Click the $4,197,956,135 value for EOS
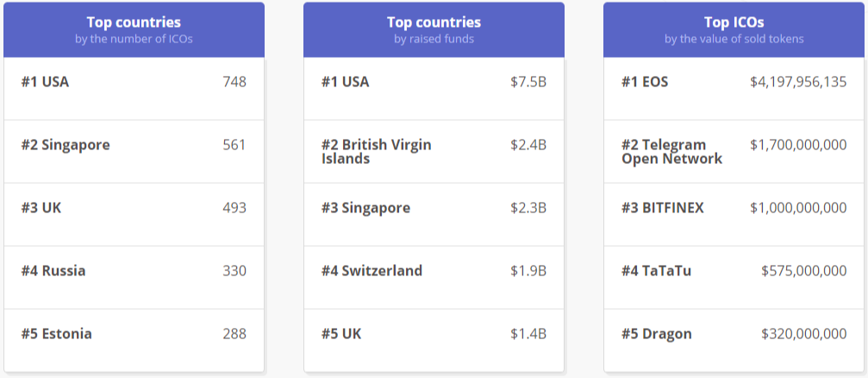Screen dimensions: 868x378 (x=798, y=83)
